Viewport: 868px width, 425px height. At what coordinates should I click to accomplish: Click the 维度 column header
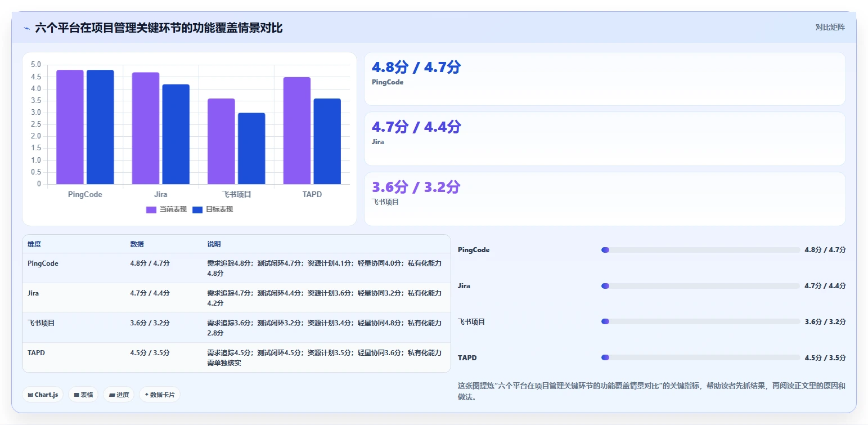point(34,244)
